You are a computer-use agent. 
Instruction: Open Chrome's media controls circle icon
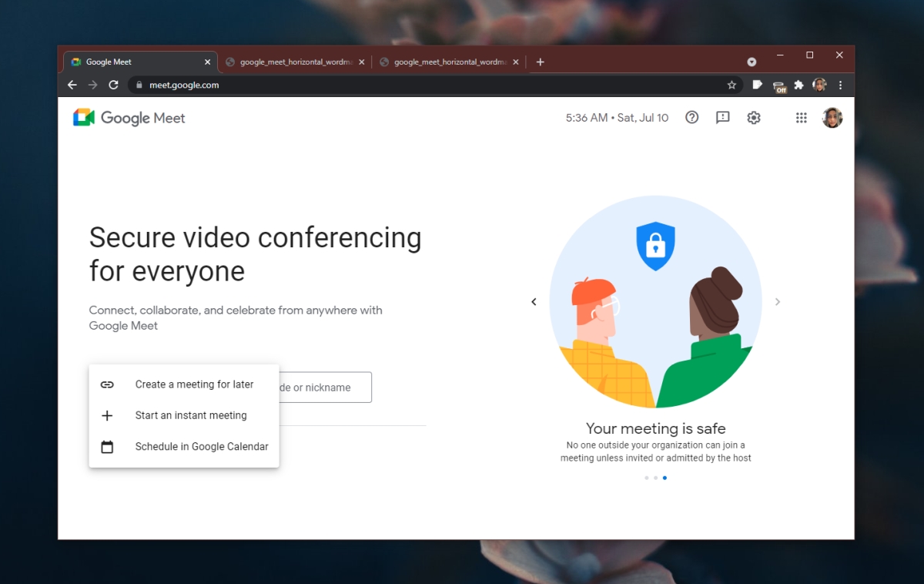751,61
